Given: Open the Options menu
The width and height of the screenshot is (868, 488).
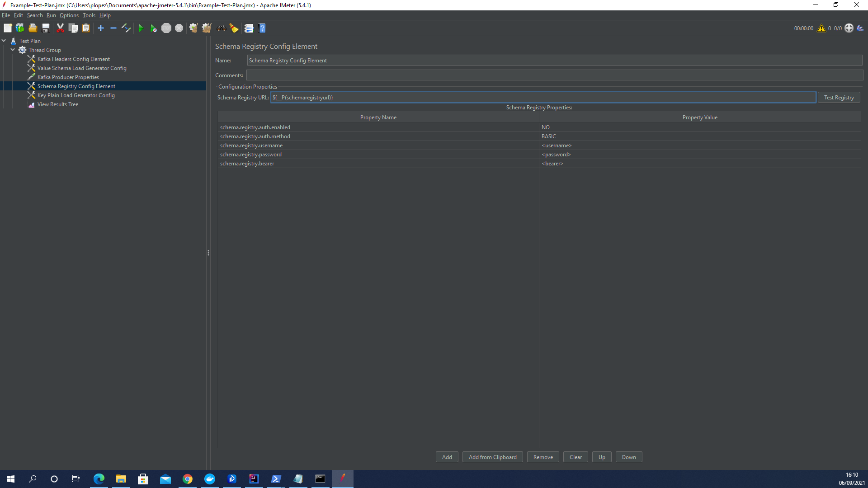Looking at the screenshot, I should tap(69, 15).
